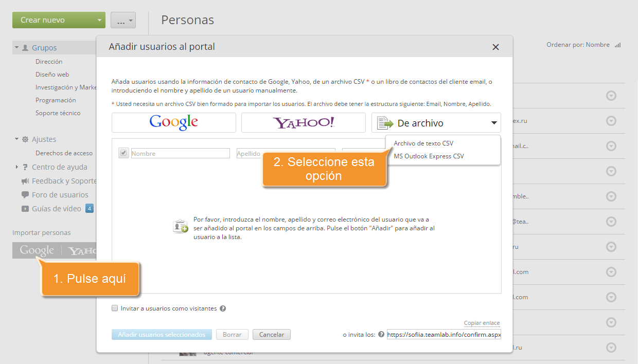Click the Guías de vídeo count badge
Screen dimensions: 638x364
tap(90, 208)
